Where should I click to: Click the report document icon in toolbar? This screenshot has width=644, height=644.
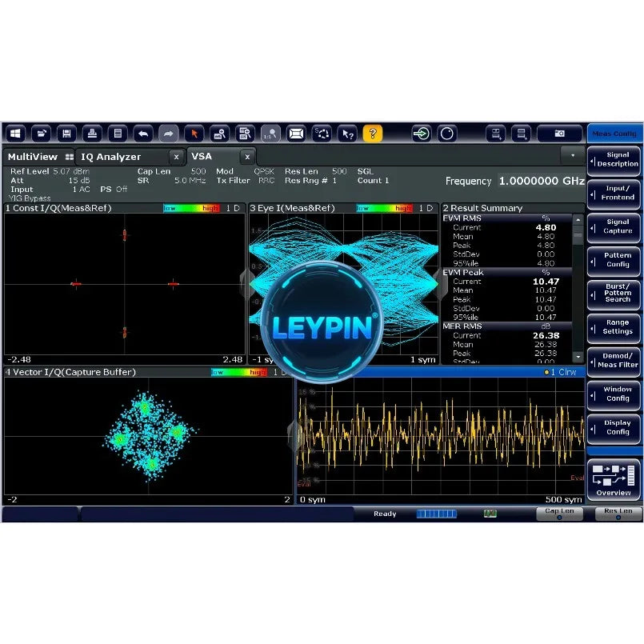[118, 134]
